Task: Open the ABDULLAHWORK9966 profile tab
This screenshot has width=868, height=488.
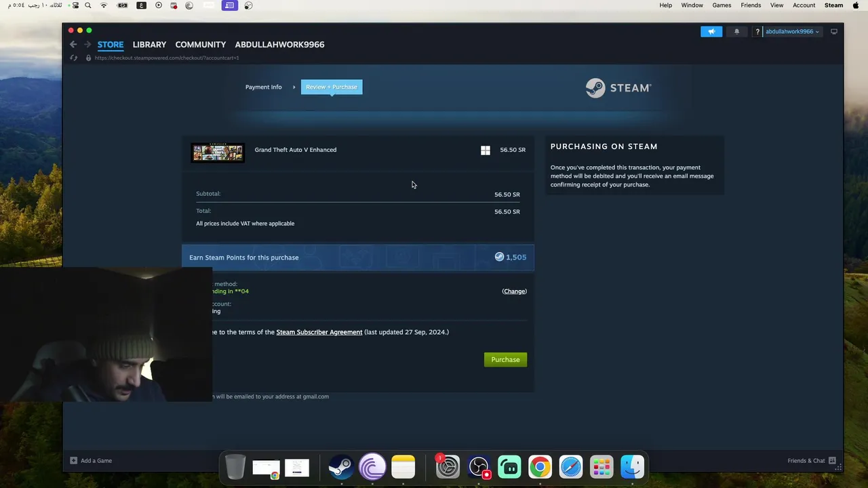Action: click(279, 45)
